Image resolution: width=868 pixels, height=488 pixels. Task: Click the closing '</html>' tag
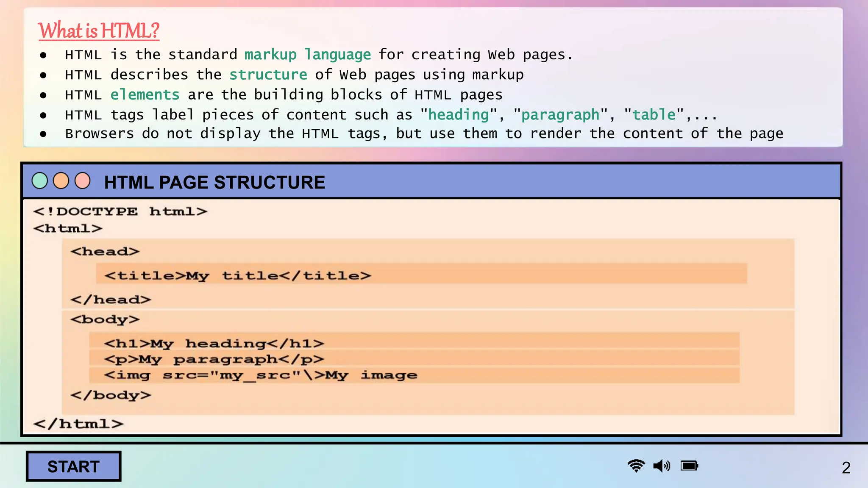[x=78, y=424]
